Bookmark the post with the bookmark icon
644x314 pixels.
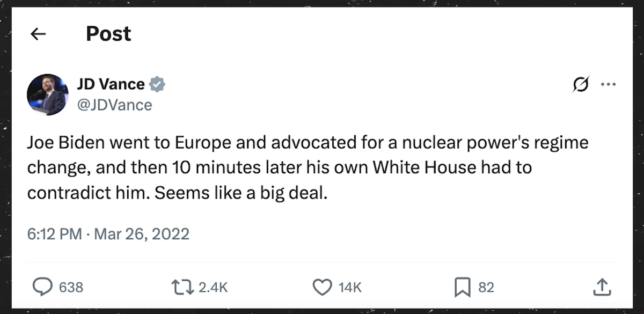pyautogui.click(x=462, y=287)
